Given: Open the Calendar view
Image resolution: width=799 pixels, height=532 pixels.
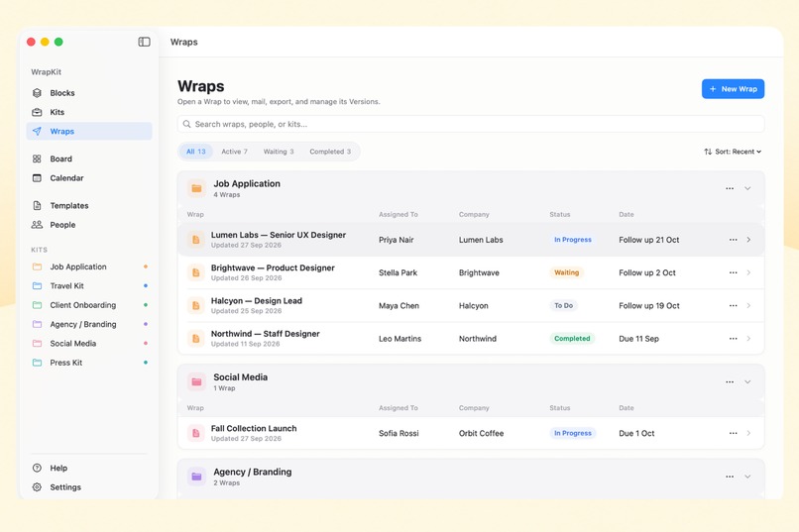Looking at the screenshot, I should pyautogui.click(x=89, y=177).
